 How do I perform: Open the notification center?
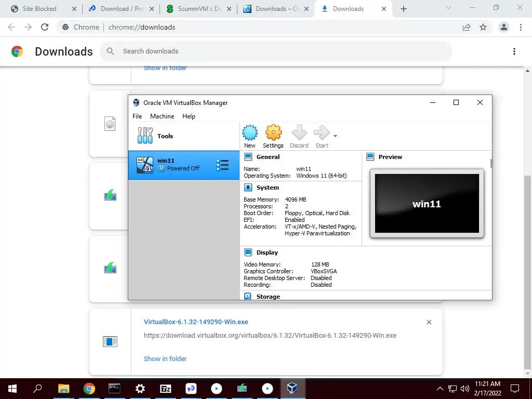(515, 389)
